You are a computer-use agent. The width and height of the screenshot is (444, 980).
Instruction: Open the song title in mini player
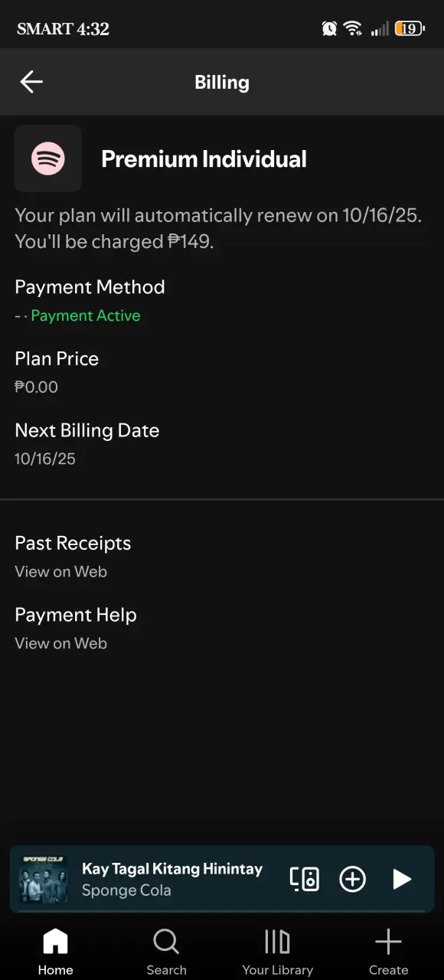pos(172,869)
